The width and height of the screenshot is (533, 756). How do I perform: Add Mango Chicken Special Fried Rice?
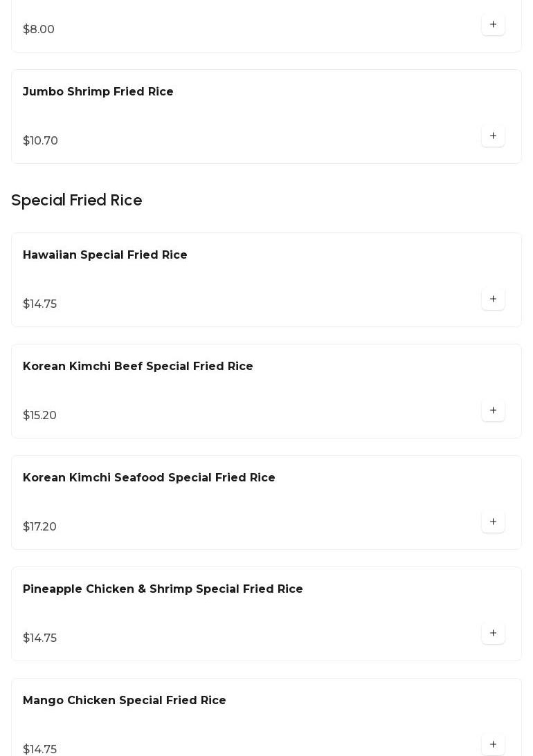tap(493, 744)
